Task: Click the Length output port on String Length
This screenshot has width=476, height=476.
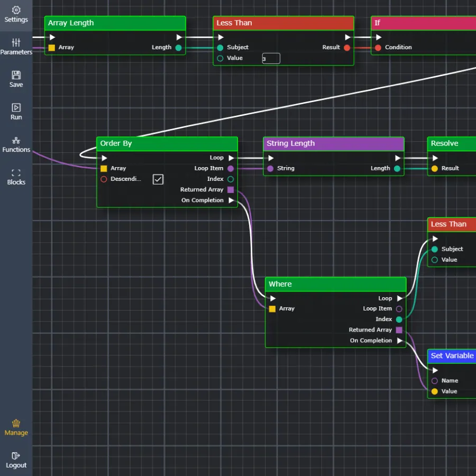Action: (x=397, y=169)
